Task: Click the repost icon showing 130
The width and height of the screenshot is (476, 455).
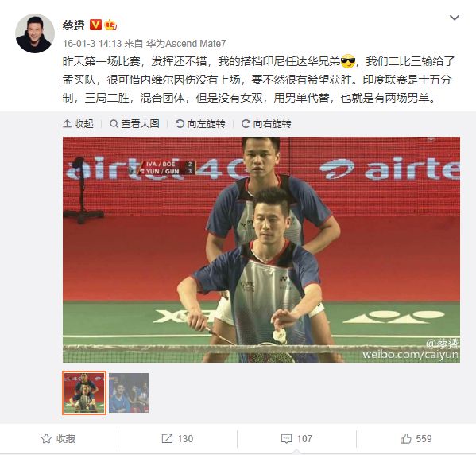Action: tap(167, 438)
